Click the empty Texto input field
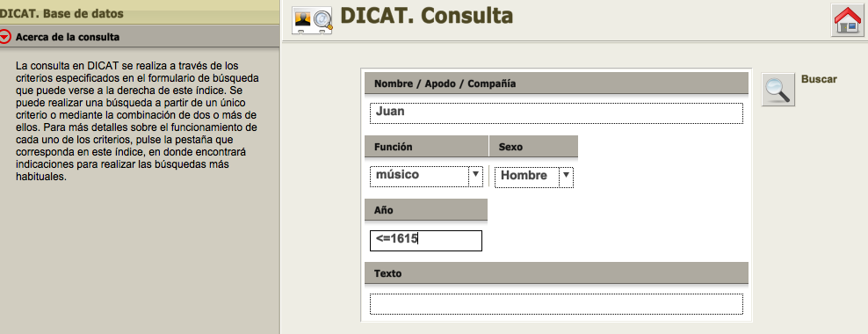 556,303
